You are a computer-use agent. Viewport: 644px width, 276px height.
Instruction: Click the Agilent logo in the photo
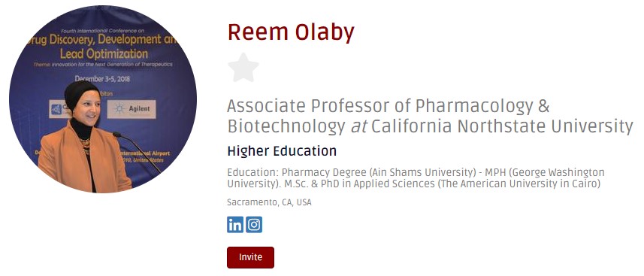[x=132, y=109]
